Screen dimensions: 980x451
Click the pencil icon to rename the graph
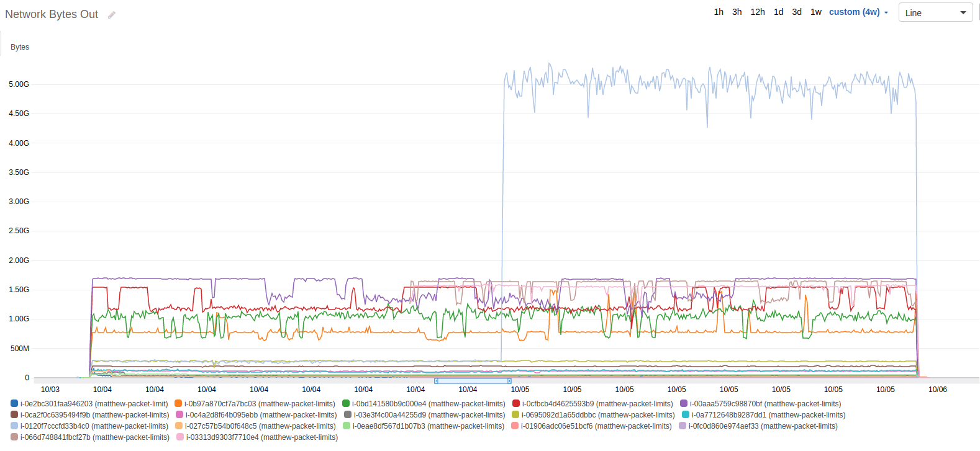[x=112, y=15]
